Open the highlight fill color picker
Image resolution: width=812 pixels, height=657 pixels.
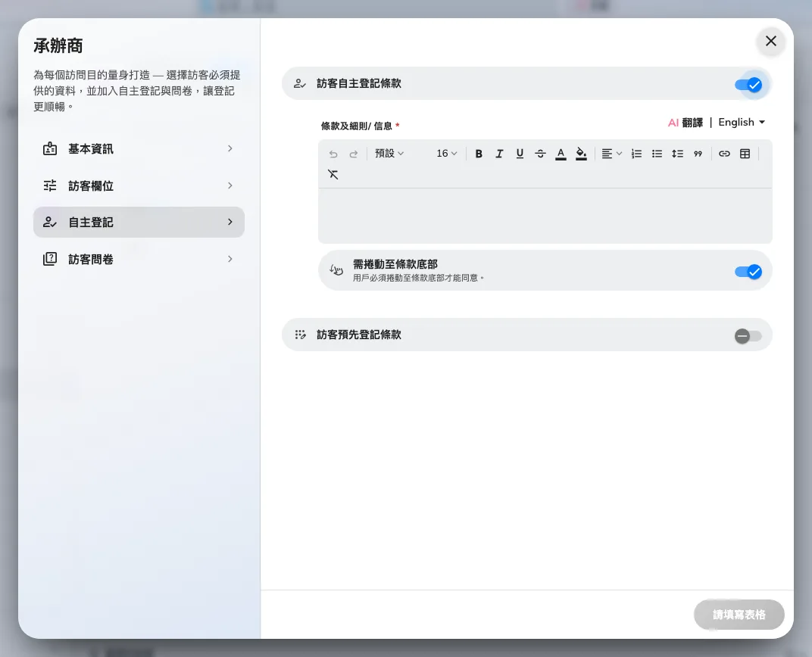pos(581,154)
